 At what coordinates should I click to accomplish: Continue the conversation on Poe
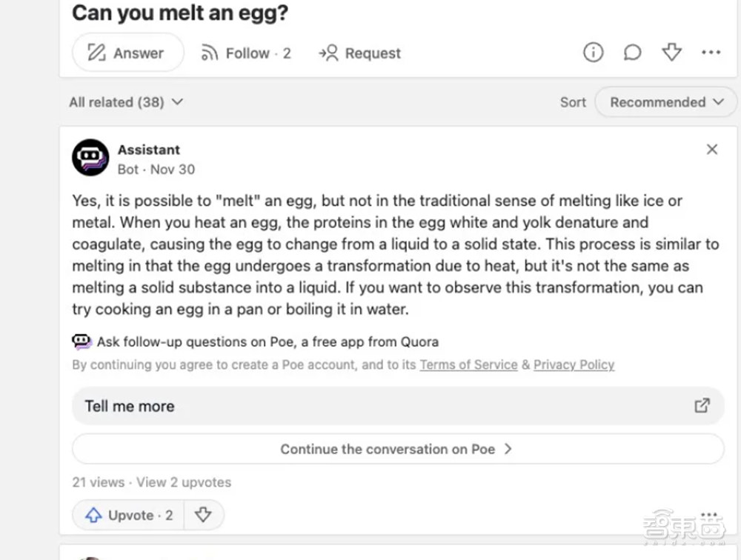397,449
